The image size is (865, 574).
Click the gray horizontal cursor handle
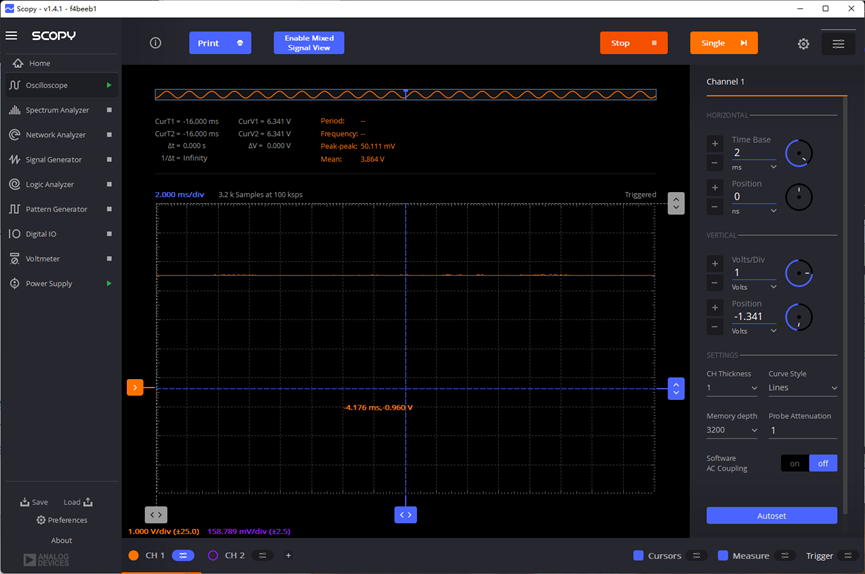point(156,514)
